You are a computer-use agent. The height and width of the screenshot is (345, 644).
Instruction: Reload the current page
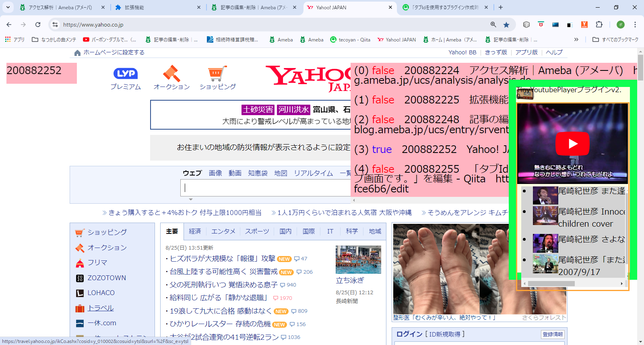click(x=38, y=25)
